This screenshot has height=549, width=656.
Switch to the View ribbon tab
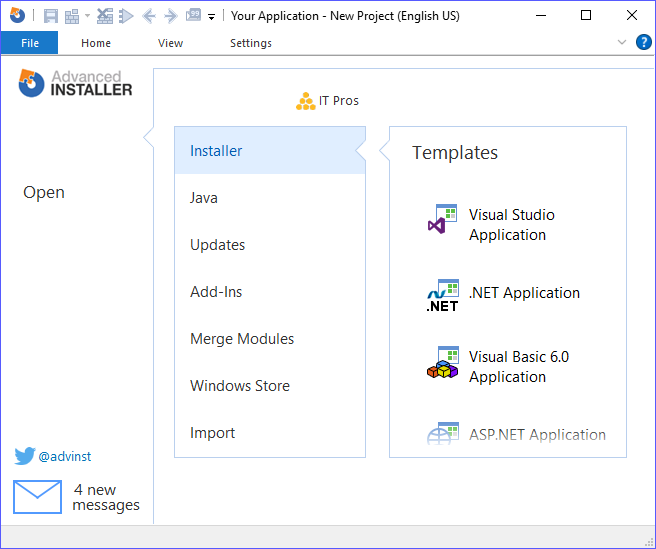tap(170, 43)
